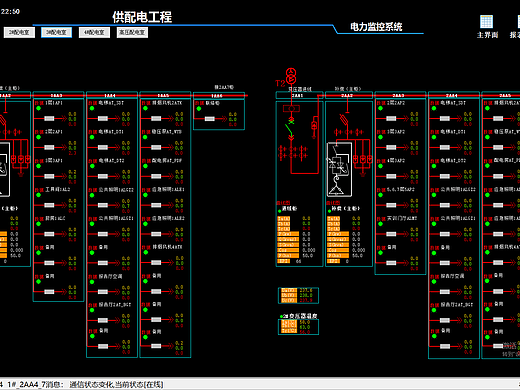Image resolution: width=520 pixels, height=390 pixels.
Task: Click the 工具间 feeder breaker symbol
Action: 49,205
